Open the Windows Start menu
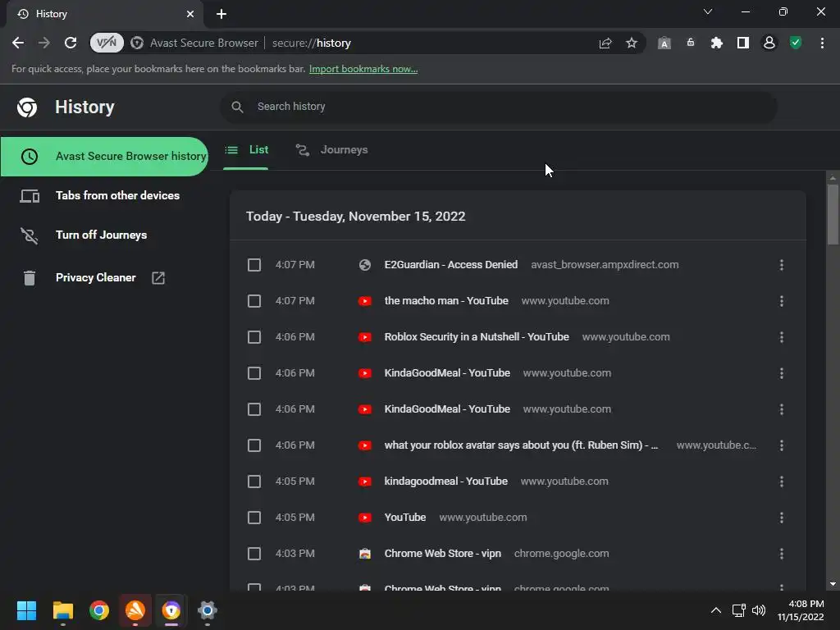This screenshot has height=630, width=840. pyautogui.click(x=26, y=610)
